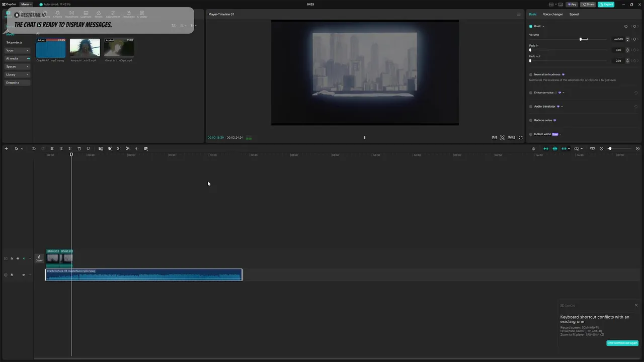Enable Isolate voice checkbox
644x362 pixels.
[x=531, y=134]
